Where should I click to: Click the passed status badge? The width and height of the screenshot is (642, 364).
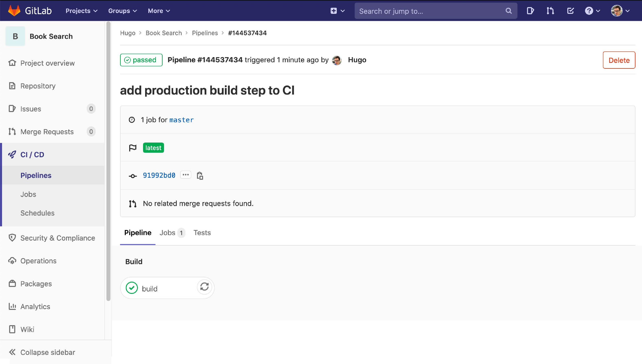click(141, 60)
